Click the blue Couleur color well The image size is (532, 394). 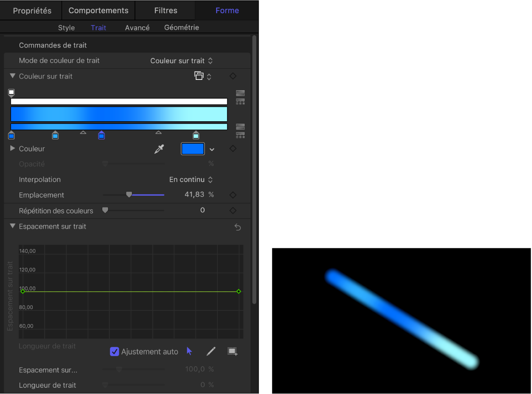point(193,149)
